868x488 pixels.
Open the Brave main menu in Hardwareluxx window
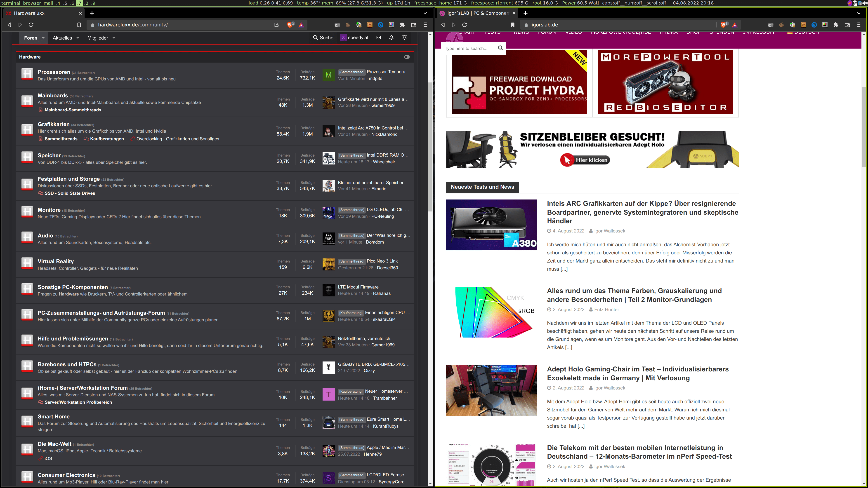(x=425, y=25)
